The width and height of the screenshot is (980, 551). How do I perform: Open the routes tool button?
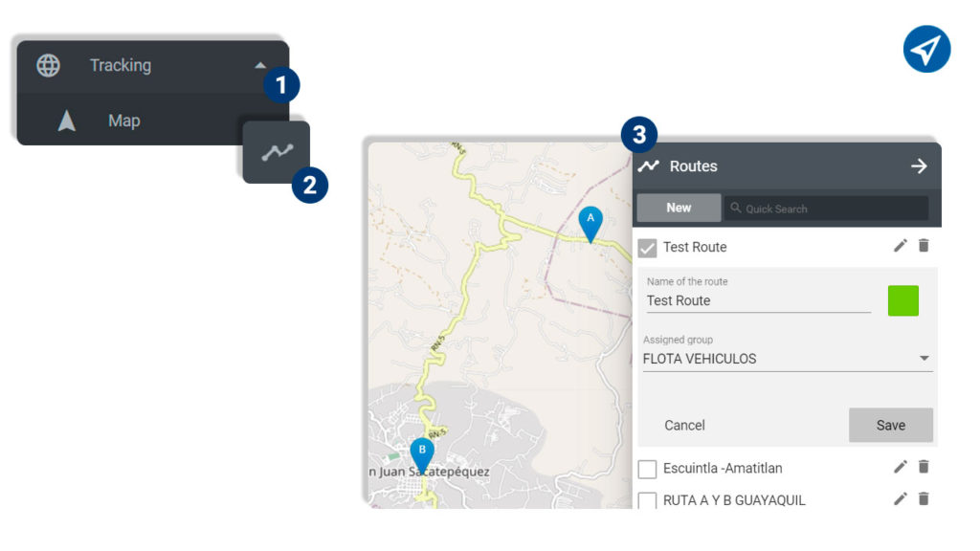(x=277, y=152)
